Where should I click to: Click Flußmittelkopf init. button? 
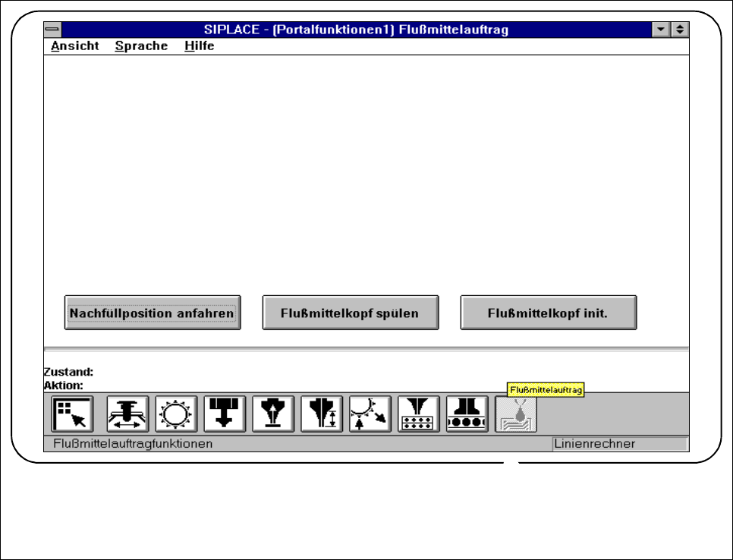549,313
